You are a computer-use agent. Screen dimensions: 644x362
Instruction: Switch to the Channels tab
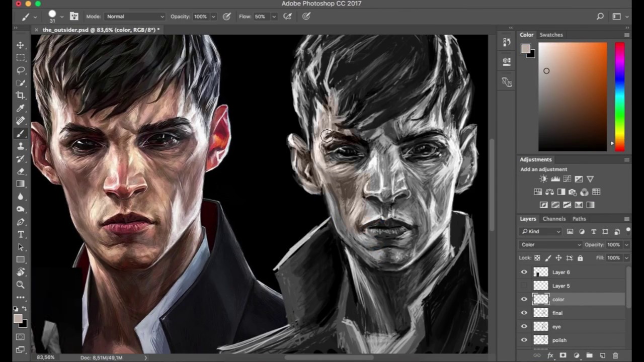tap(554, 218)
